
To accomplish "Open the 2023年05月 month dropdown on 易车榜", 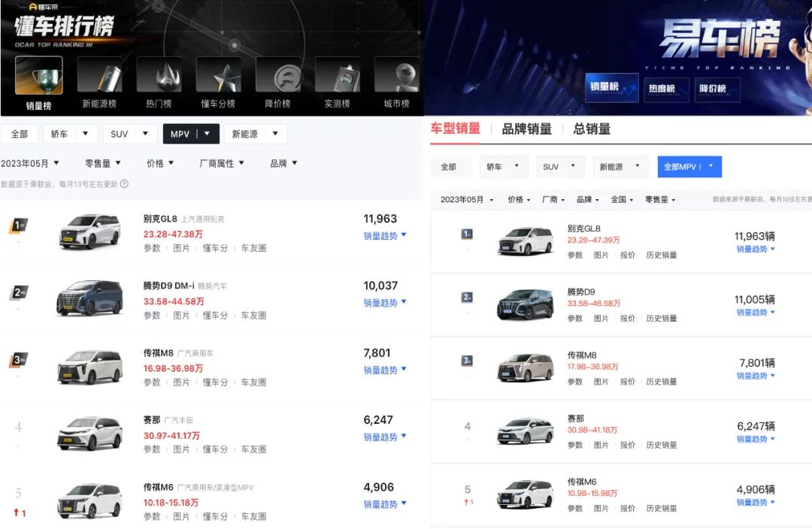I will pyautogui.click(x=467, y=200).
